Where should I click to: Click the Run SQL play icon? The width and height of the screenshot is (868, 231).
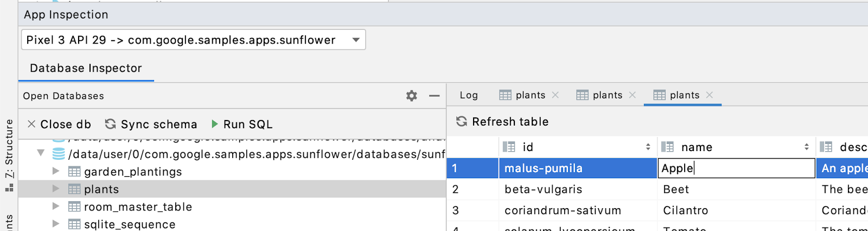click(x=215, y=124)
